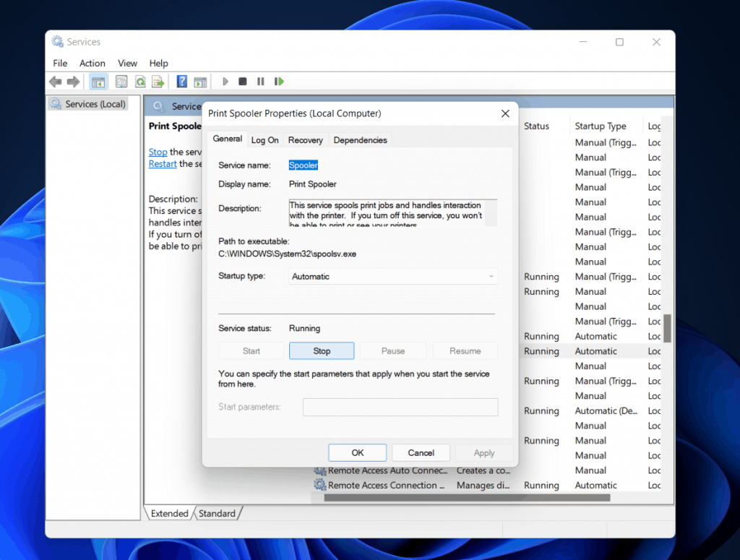Screen dimensions: 740x560
Task: Open the View menu
Action: [127, 63]
